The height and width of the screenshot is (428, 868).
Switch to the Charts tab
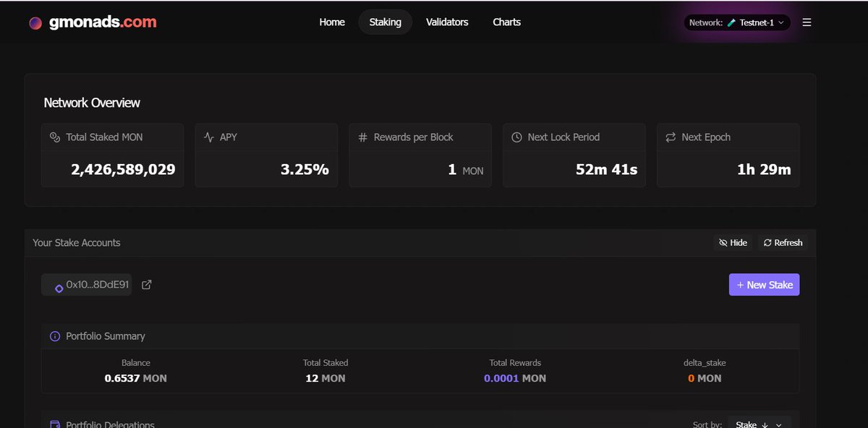click(x=507, y=22)
